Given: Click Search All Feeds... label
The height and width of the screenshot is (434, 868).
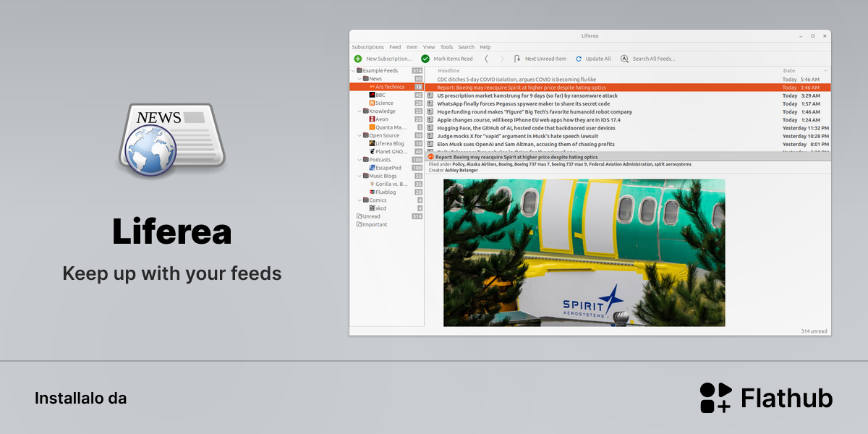Looking at the screenshot, I should tap(654, 59).
